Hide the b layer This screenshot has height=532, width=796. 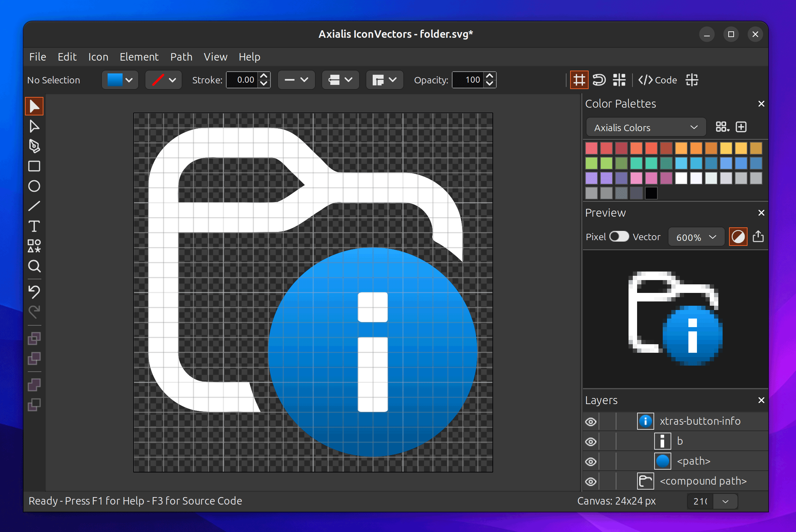[591, 441]
